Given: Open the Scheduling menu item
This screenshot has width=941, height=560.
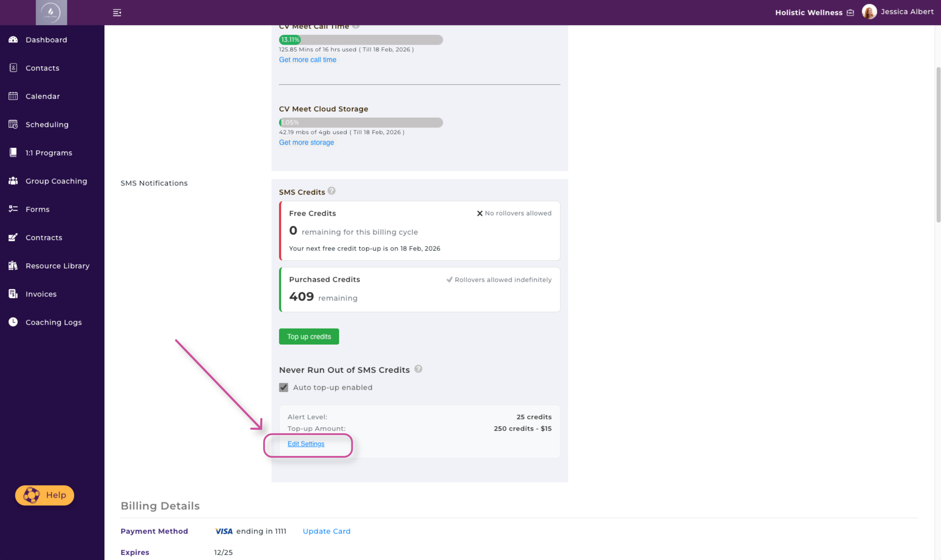Looking at the screenshot, I should [47, 124].
